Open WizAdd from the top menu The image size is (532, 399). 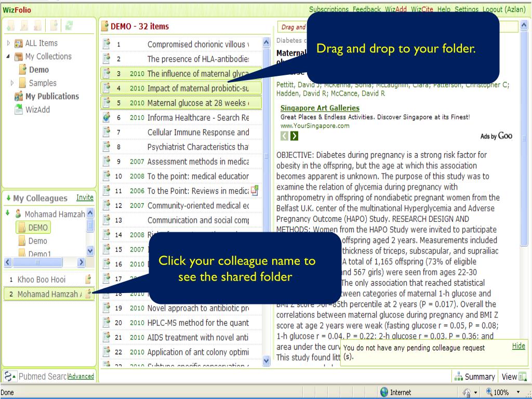[395, 9]
